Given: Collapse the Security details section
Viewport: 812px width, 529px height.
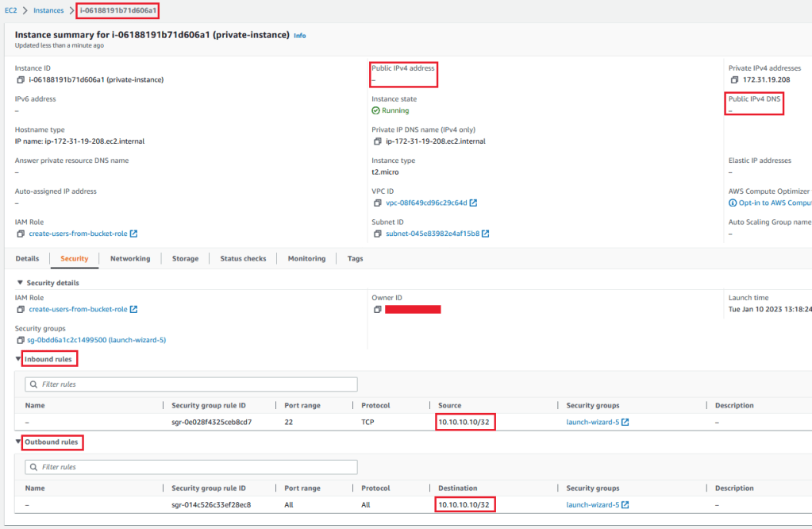Looking at the screenshot, I should pos(20,283).
